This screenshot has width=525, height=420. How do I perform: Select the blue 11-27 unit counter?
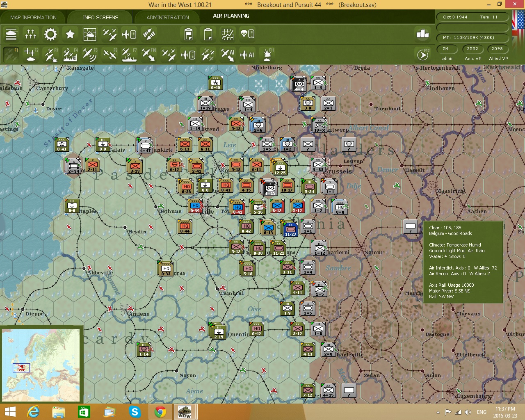tap(290, 229)
